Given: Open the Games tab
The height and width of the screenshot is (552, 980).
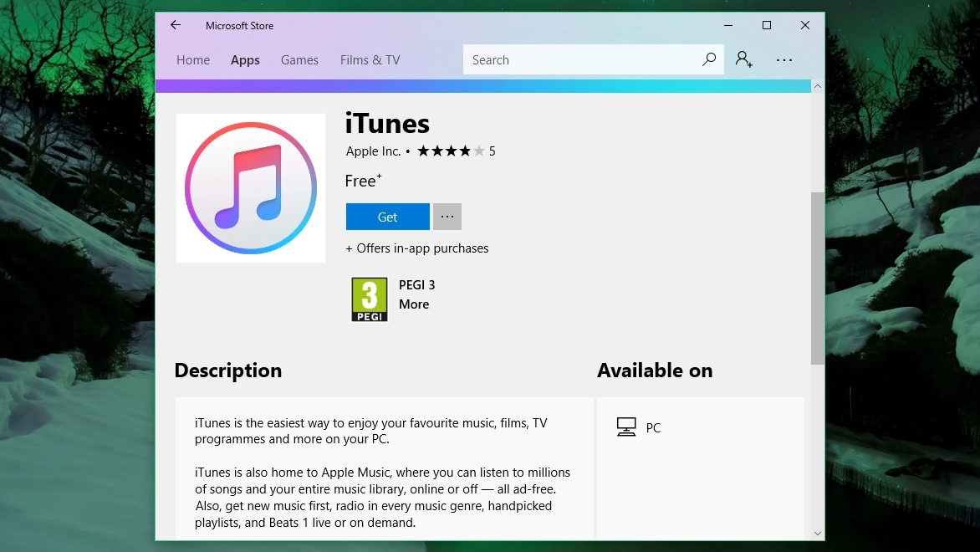Looking at the screenshot, I should coord(299,60).
